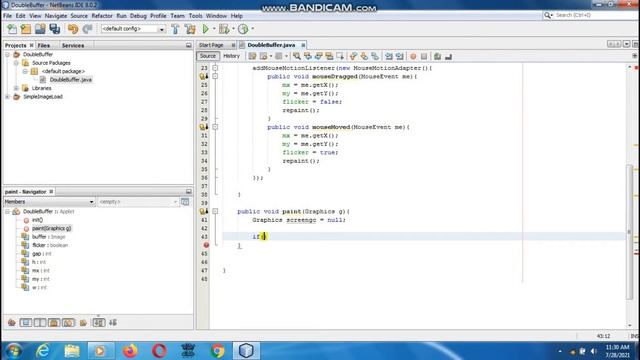Collapse the Source Packages node

click(x=16, y=63)
